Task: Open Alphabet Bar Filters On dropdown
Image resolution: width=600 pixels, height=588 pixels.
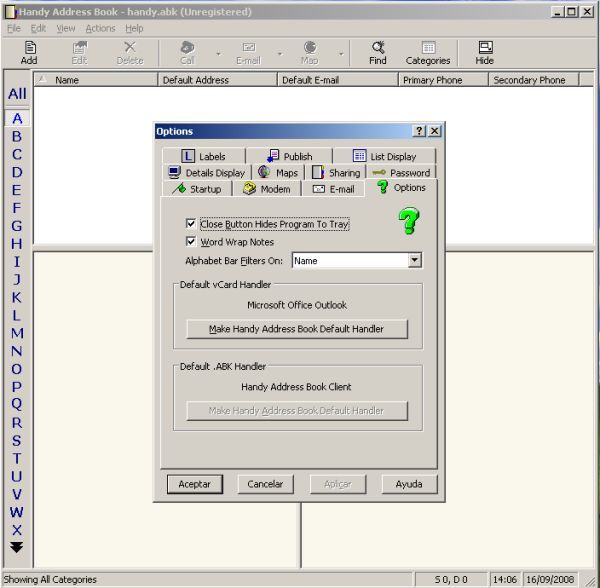Action: 414,261
